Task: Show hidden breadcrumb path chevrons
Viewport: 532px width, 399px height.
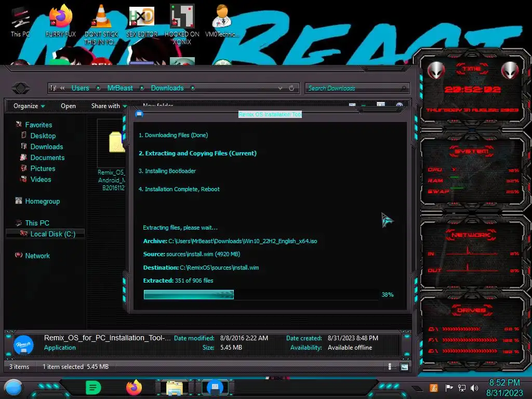Action: tap(62, 88)
